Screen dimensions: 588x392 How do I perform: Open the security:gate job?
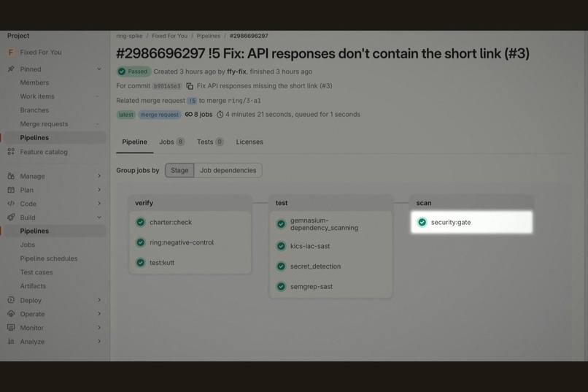472,222
